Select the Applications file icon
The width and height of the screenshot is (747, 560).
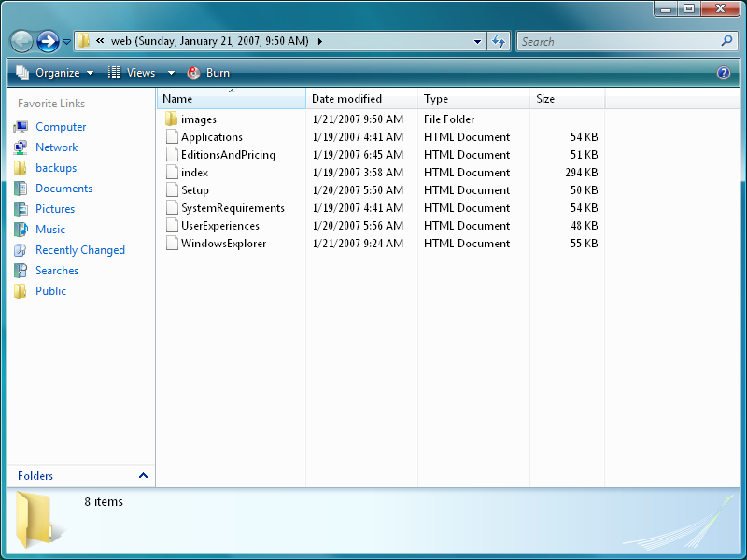coord(172,136)
